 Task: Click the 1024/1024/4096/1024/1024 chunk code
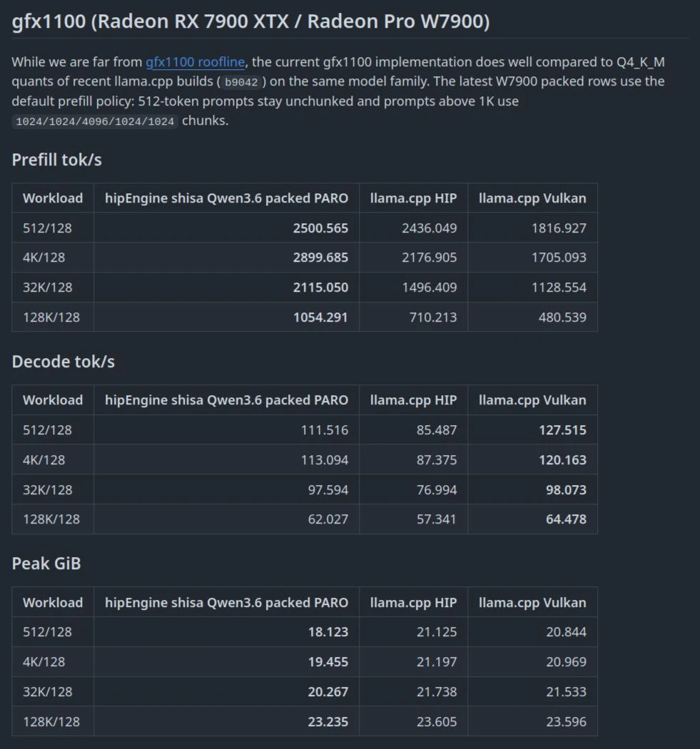pos(95,121)
